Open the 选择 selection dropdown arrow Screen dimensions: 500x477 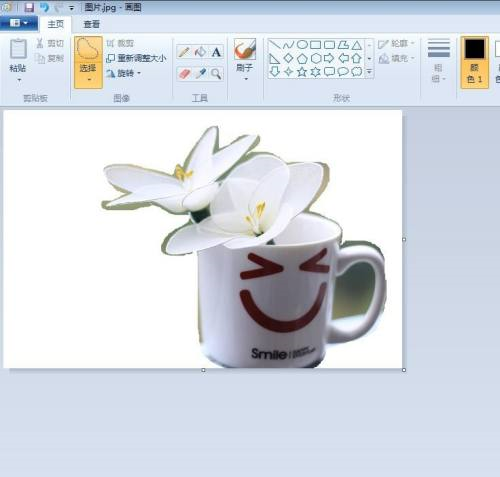(89, 80)
